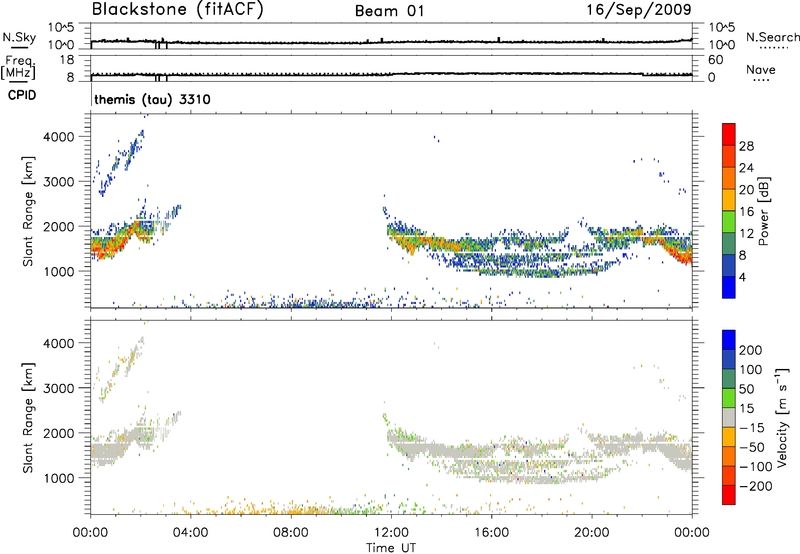Viewport: 800px width, 554px height.
Task: Click the bright blue bottom Power colorbar segment
Action: [x=729, y=287]
